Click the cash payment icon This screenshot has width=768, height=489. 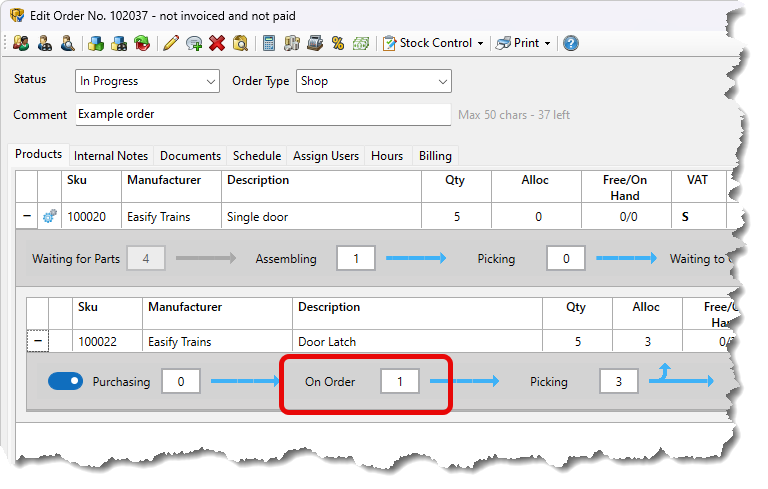pos(361,43)
